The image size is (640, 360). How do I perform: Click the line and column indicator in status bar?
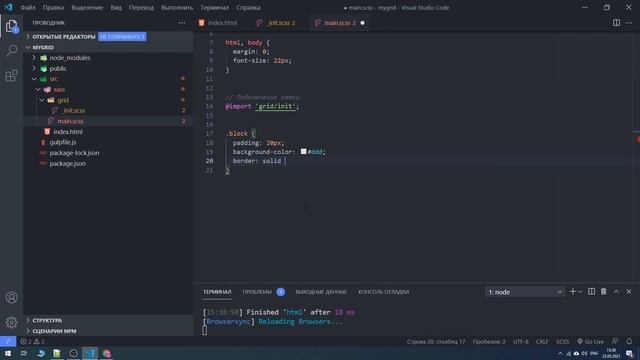436,341
